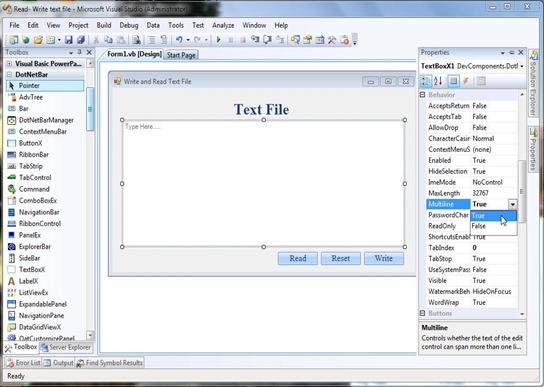The width and height of the screenshot is (544, 387).
Task: Select the MaxLength value 32767
Action: pyautogui.click(x=480, y=193)
